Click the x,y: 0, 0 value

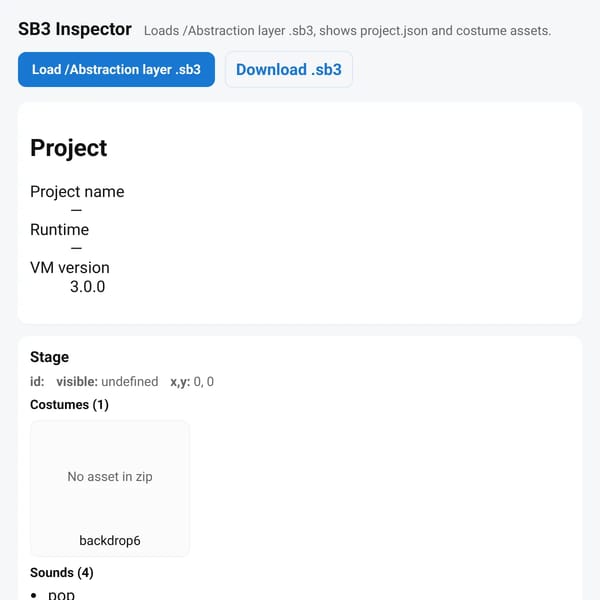pos(192,382)
